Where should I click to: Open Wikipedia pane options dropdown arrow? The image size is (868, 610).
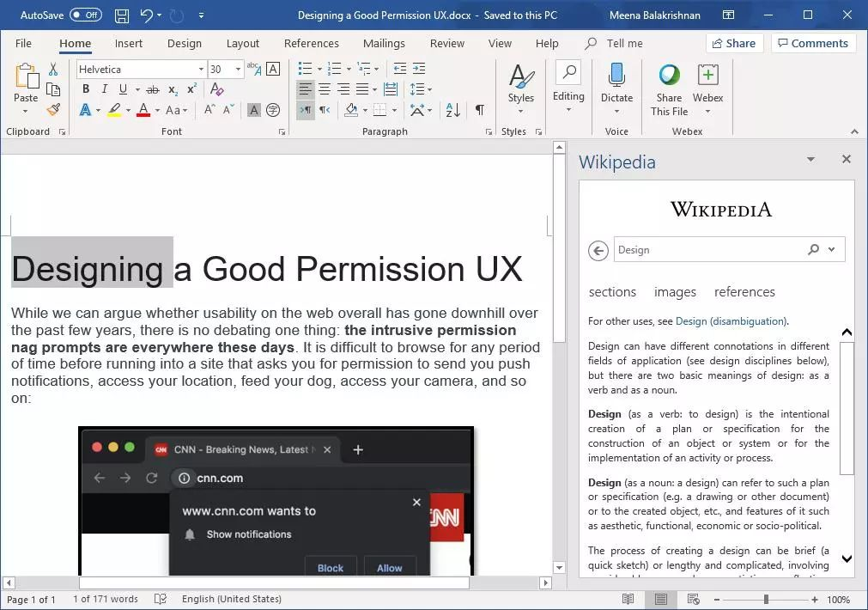810,160
